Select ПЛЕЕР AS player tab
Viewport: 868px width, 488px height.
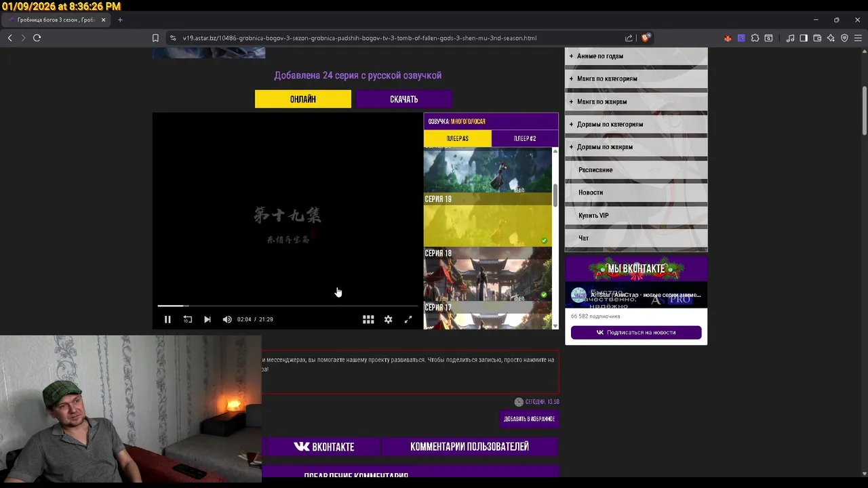coord(458,138)
